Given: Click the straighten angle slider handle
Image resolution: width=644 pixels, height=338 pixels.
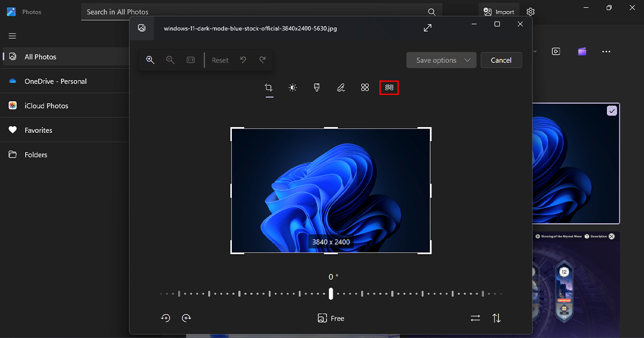Looking at the screenshot, I should click(331, 293).
